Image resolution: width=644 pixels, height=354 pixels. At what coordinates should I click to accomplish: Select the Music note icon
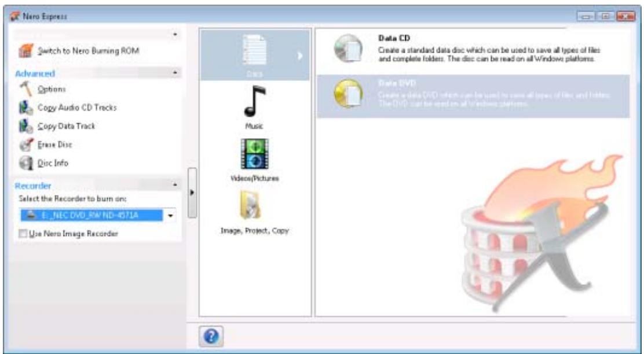pyautogui.click(x=255, y=101)
